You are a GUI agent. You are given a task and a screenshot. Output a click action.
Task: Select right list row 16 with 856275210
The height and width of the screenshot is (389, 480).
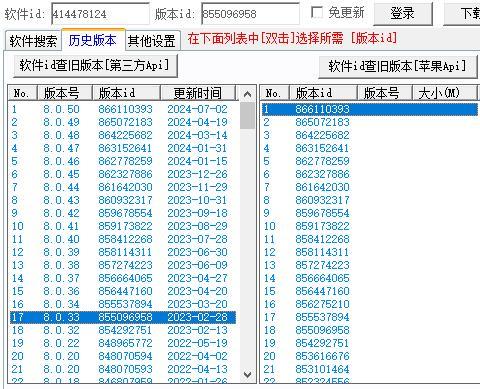(x=370, y=304)
